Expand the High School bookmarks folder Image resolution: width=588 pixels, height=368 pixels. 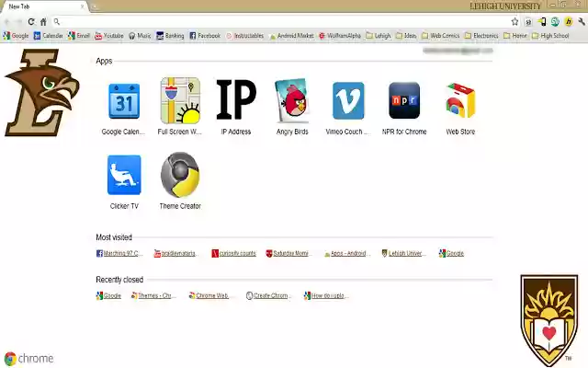click(550, 36)
